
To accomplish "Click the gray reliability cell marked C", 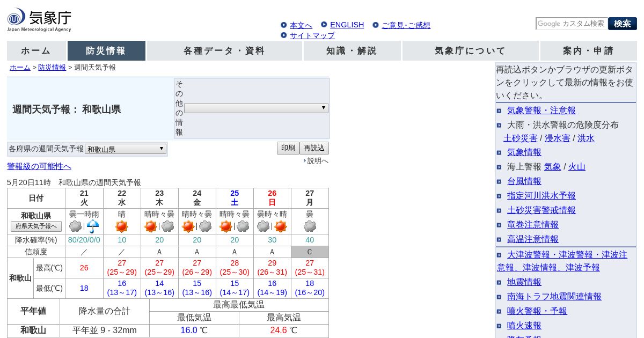I will coord(310,252).
